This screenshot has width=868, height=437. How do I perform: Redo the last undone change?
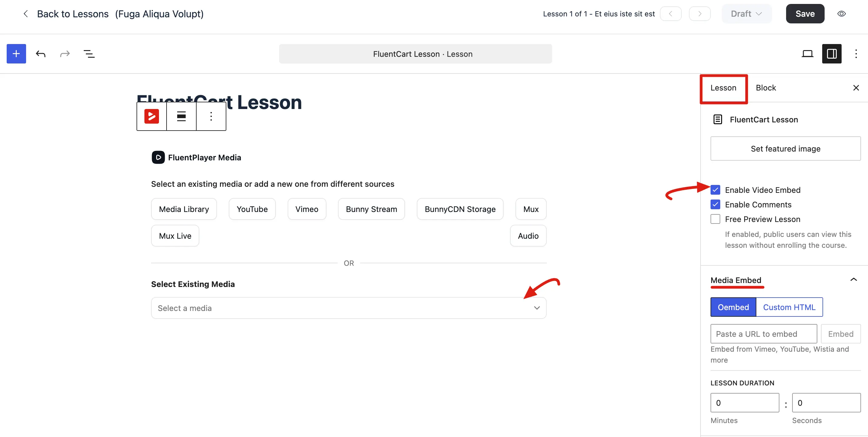click(65, 54)
